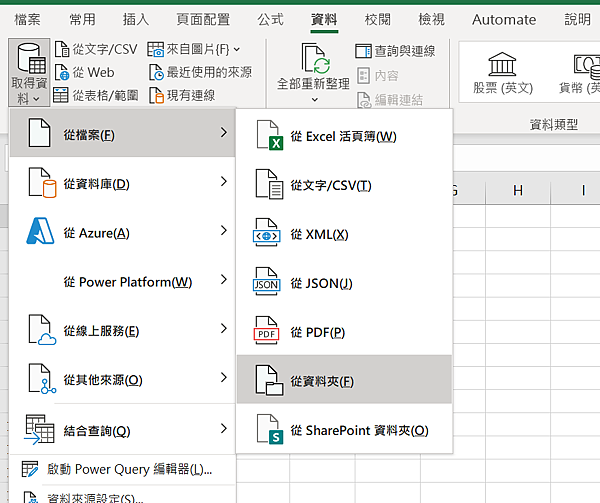Launch 啟動 Power Query 編輯器(L)
Image resolution: width=600 pixels, height=503 pixels.
point(122,469)
